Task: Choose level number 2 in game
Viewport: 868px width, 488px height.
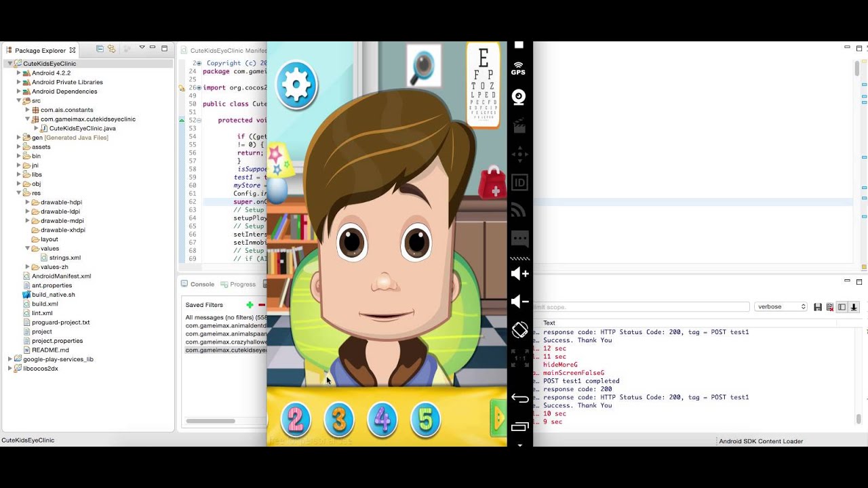Action: click(296, 420)
